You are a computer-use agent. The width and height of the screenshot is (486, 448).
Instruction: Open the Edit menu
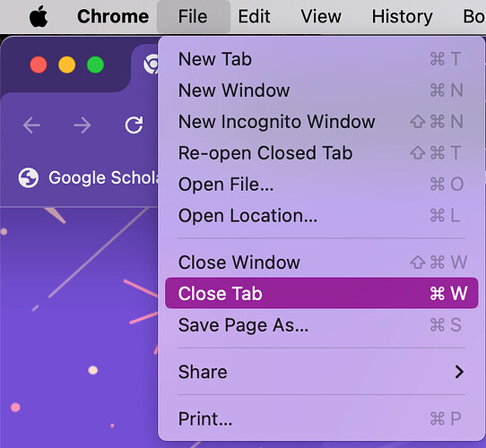[254, 16]
